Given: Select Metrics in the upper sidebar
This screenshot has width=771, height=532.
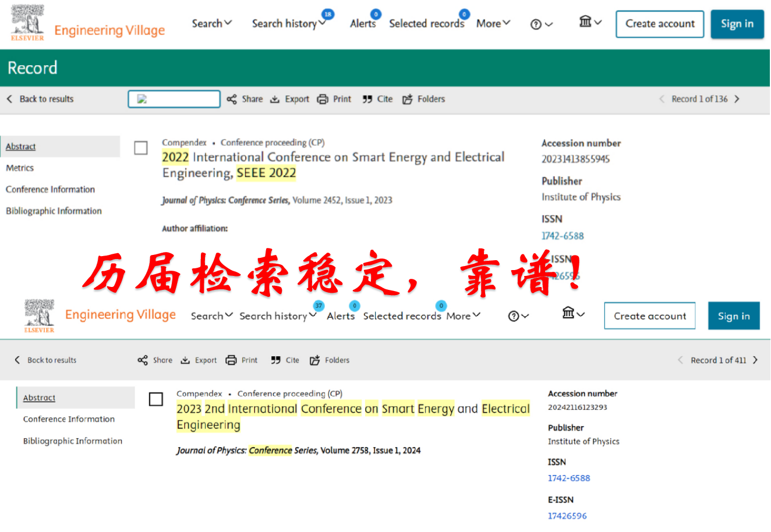Looking at the screenshot, I should click(20, 168).
